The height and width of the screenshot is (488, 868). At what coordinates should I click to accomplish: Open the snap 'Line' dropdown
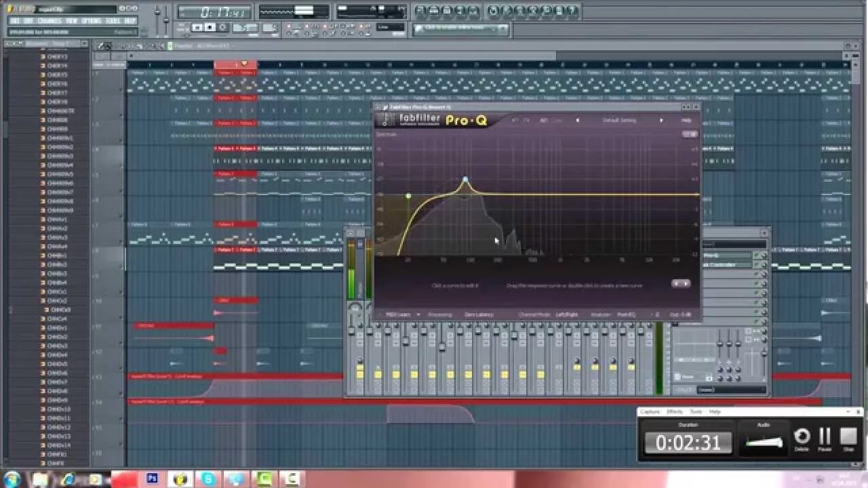391,28
